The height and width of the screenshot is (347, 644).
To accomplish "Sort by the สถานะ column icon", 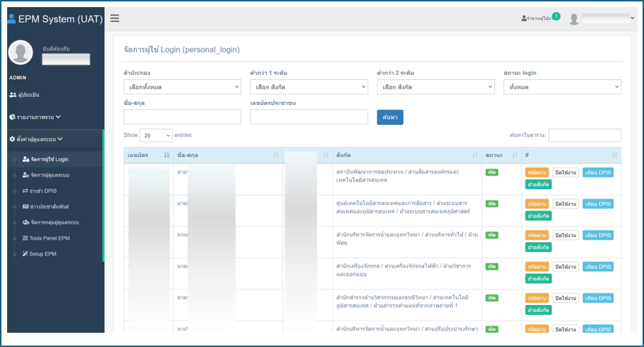I will click(515, 155).
